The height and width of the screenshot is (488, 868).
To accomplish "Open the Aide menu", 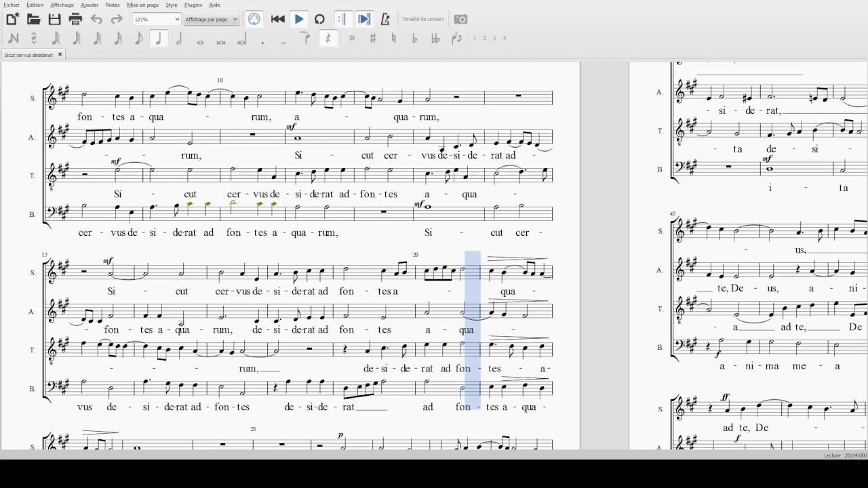I will [214, 5].
